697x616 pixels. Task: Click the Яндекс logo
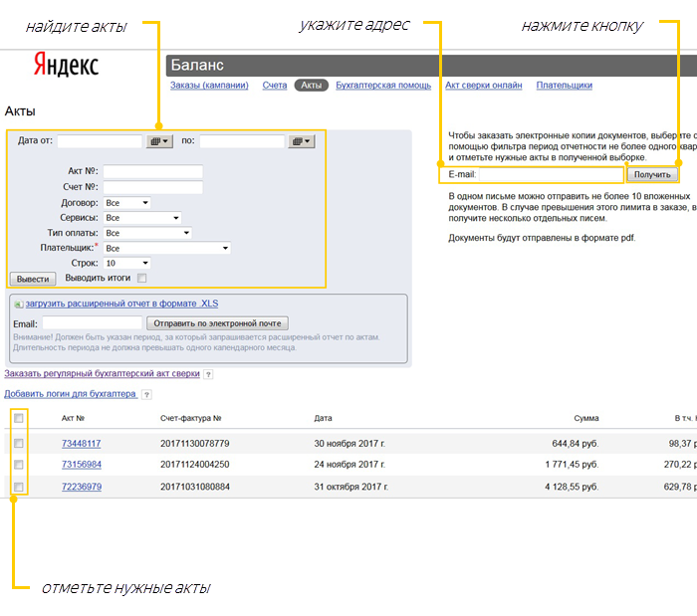pos(67,65)
